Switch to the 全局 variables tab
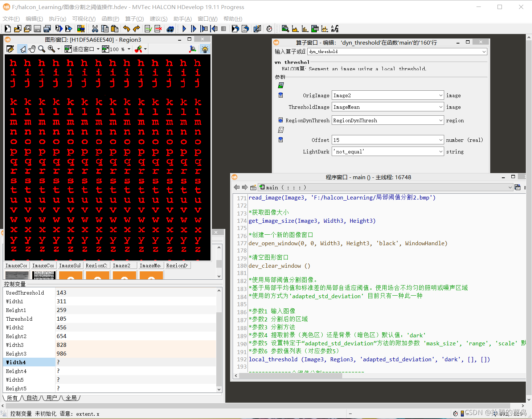The height and width of the screenshot is (419, 532). (71, 398)
